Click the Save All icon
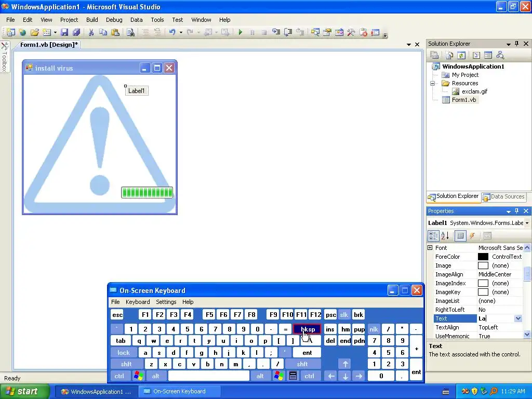The height and width of the screenshot is (399, 532). (x=76, y=32)
